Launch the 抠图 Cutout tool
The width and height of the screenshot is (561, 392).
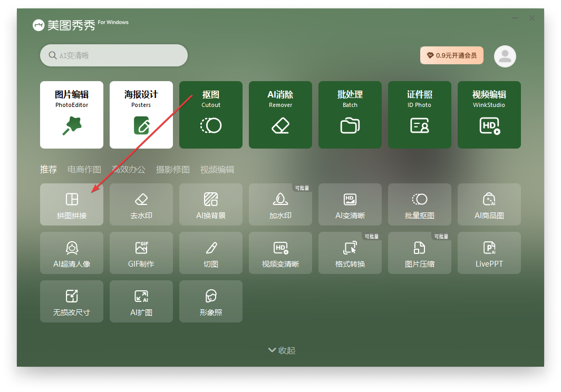point(211,115)
